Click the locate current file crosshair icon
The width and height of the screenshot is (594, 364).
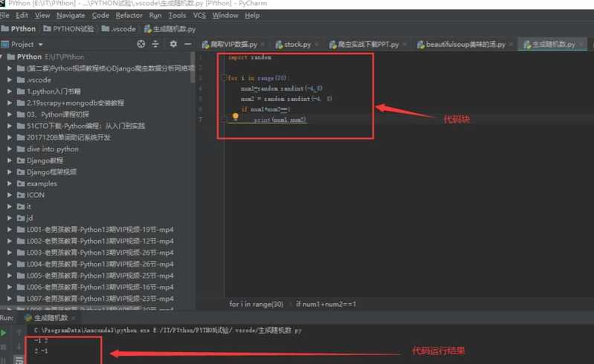click(x=141, y=44)
